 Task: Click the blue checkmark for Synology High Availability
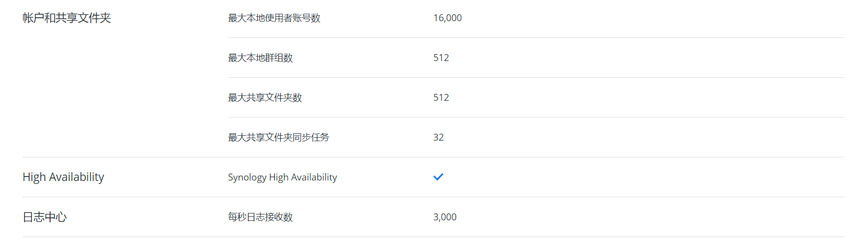pos(438,177)
